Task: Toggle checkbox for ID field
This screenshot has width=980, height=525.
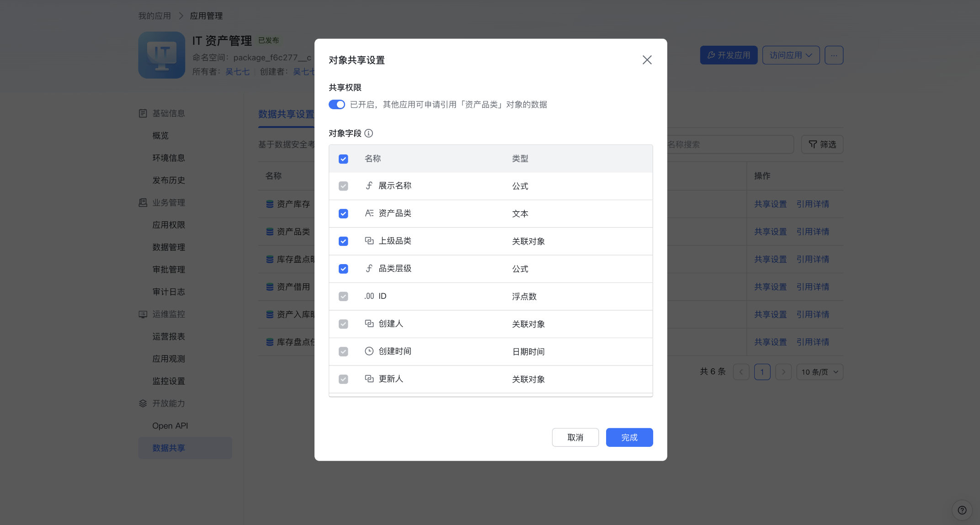Action: 343,297
